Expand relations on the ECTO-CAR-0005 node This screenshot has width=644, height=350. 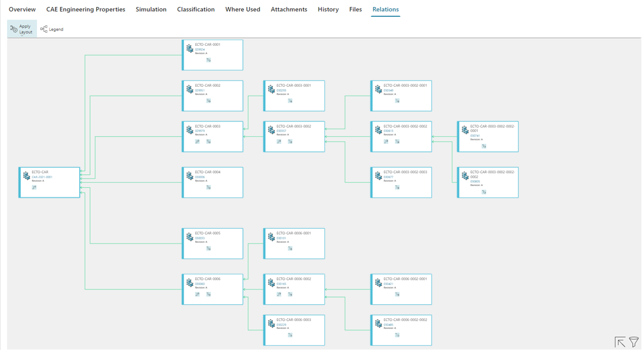pos(209,249)
